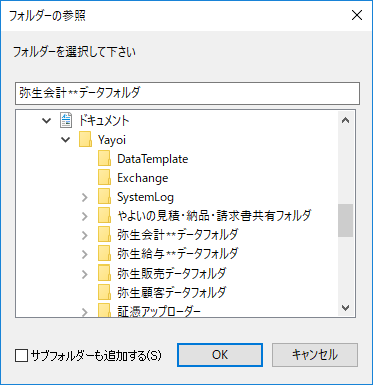Click the 弥生会計**データフォルダ folder icon

(x=104, y=235)
